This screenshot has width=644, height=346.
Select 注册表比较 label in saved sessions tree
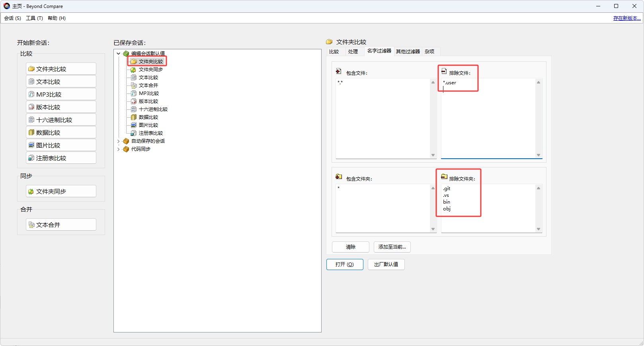pos(151,133)
